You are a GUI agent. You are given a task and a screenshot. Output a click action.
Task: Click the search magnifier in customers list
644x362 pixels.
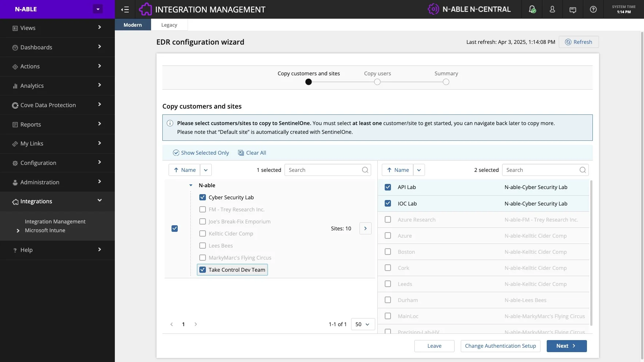(x=365, y=170)
